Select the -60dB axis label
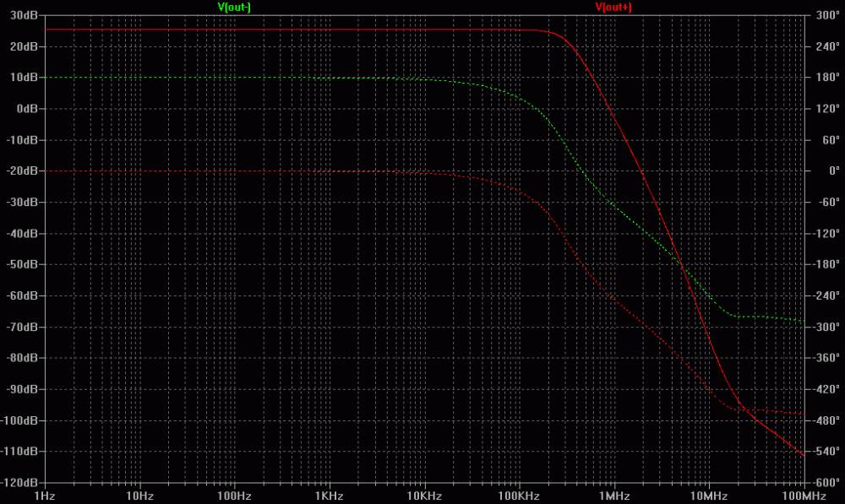The width and height of the screenshot is (845, 504). pyautogui.click(x=22, y=295)
